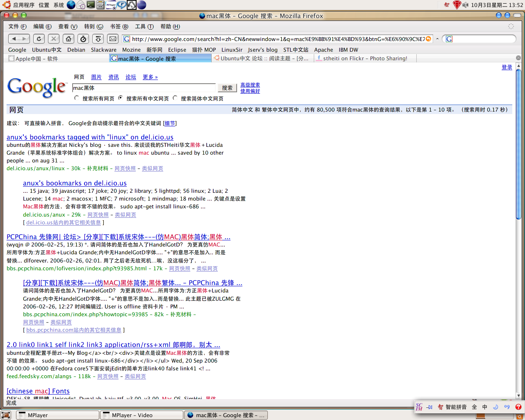Toggle 全 full-width mode on SCIM toolbar

(x=474, y=407)
